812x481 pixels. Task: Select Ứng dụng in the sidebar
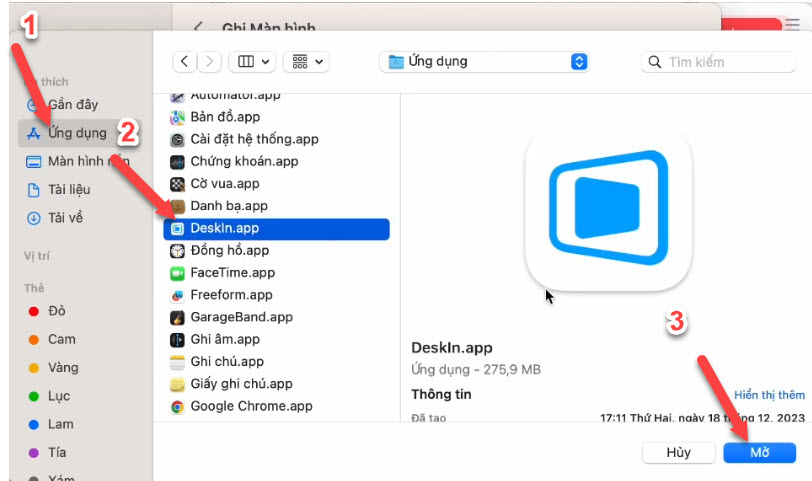tap(79, 133)
